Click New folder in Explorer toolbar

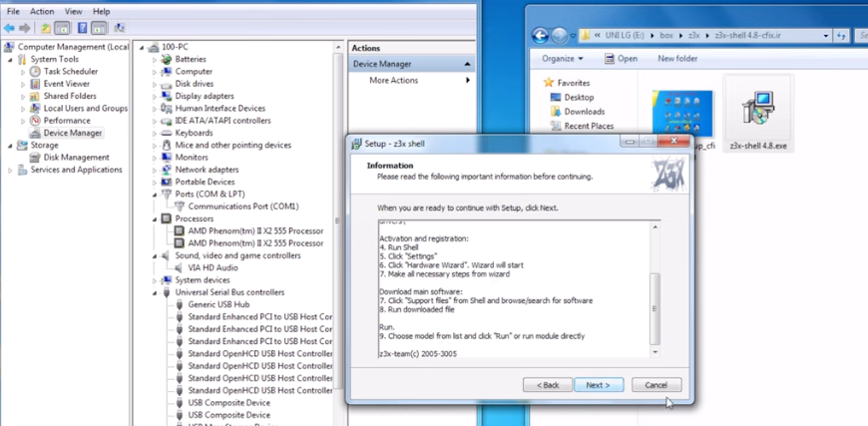677,59
